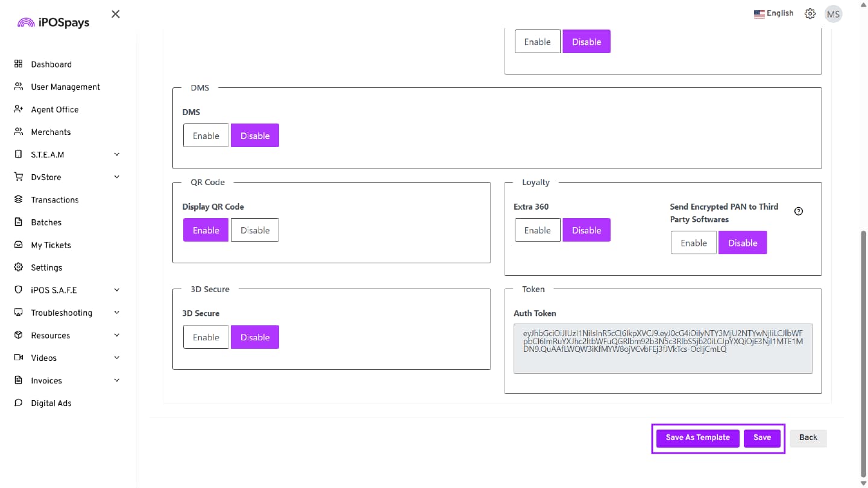The width and height of the screenshot is (868, 488).
Task: Click the Save As Template button
Action: [x=697, y=438]
